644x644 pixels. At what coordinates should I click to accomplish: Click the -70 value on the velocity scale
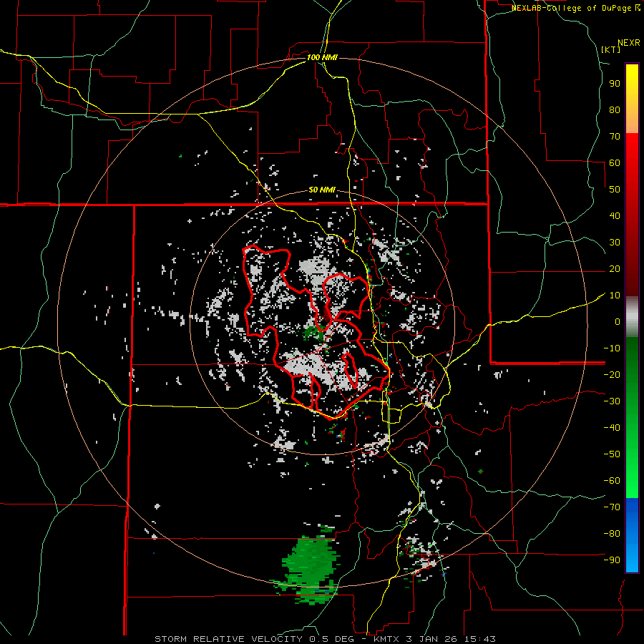point(612,507)
